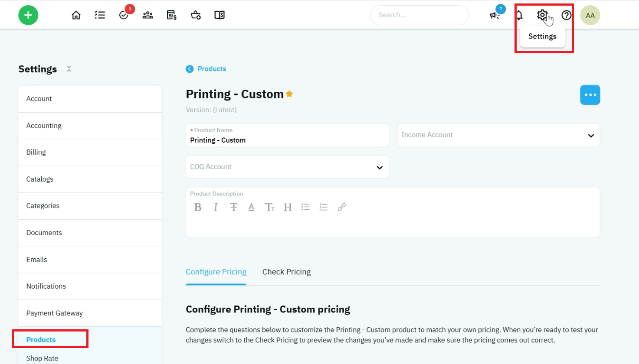Click the blue back arrow icon
Screen dimensions: 639x364
[x=190, y=69]
